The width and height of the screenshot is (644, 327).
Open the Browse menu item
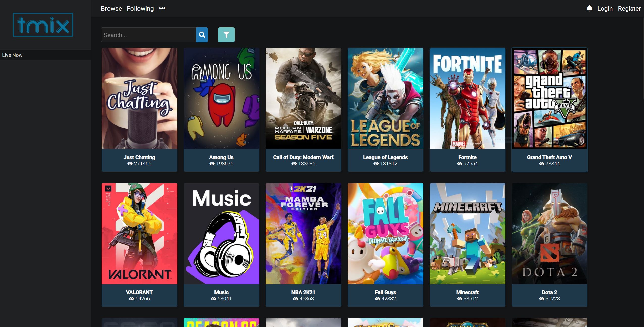[x=111, y=8]
